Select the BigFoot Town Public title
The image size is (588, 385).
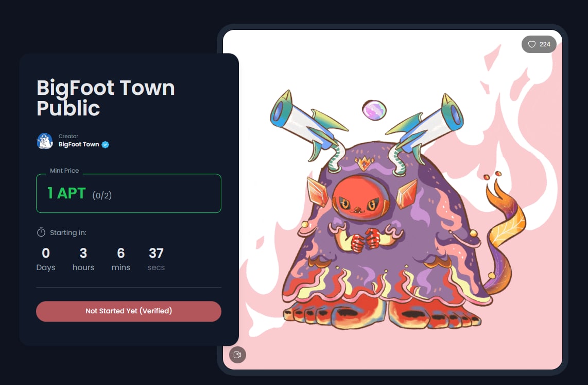106,98
